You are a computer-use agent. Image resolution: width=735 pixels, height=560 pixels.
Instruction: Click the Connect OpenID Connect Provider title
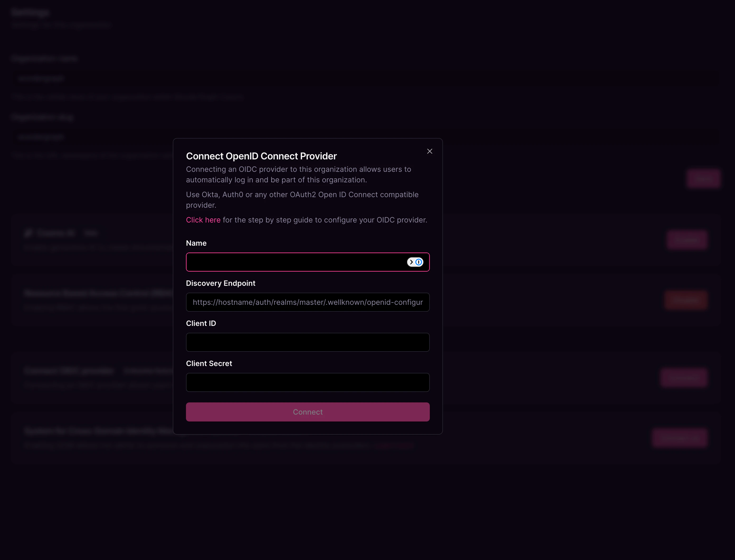pyautogui.click(x=261, y=156)
